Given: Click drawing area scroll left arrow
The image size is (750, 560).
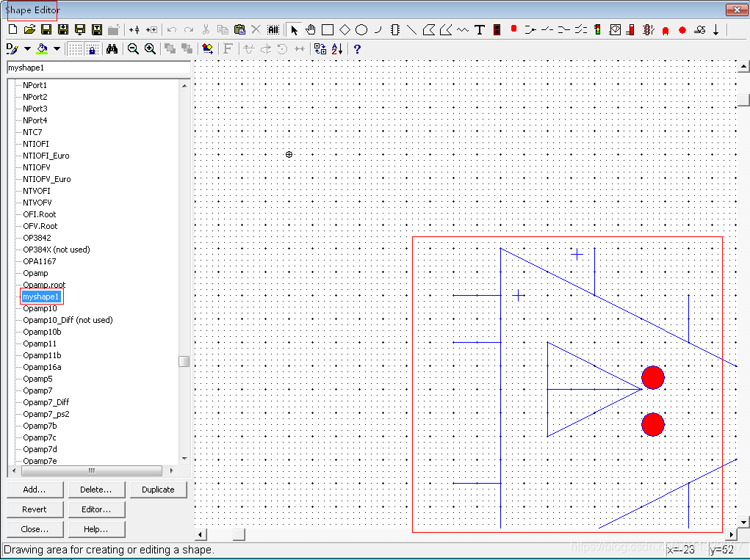Looking at the screenshot, I should point(201,534).
